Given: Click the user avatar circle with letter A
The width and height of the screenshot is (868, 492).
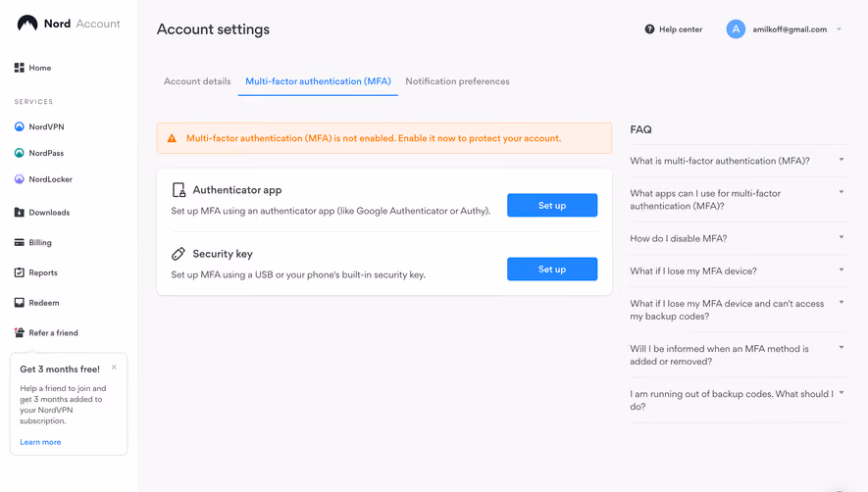Looking at the screenshot, I should pyautogui.click(x=736, y=29).
